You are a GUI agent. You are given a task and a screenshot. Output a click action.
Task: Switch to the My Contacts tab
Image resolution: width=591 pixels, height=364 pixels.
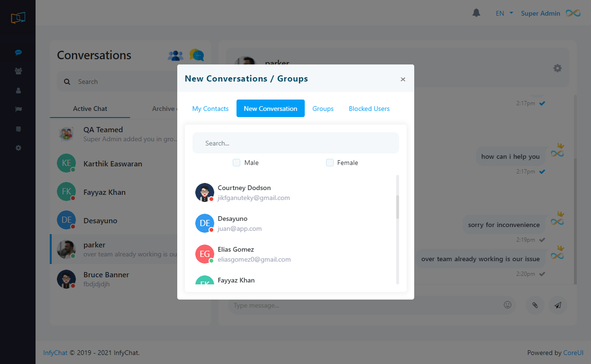click(210, 109)
